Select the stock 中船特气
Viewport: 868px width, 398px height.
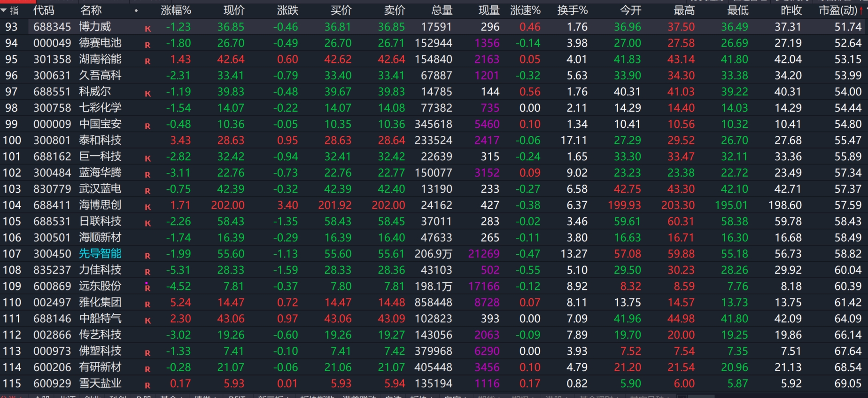pos(101,319)
